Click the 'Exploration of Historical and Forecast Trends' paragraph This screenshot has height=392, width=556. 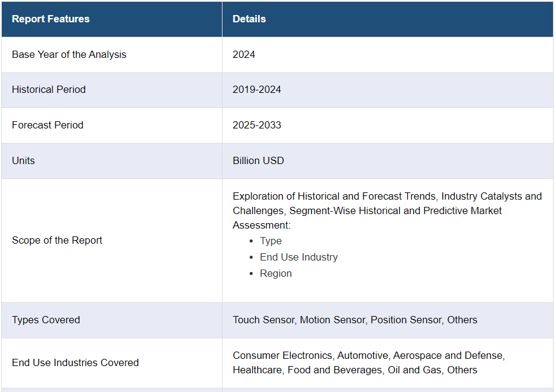[387, 210]
